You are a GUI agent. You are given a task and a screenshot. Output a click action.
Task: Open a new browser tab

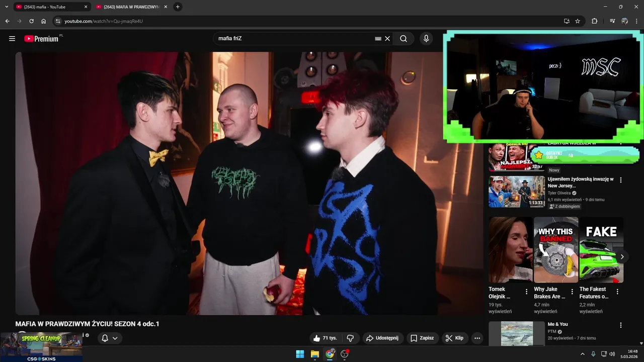pyautogui.click(x=178, y=7)
